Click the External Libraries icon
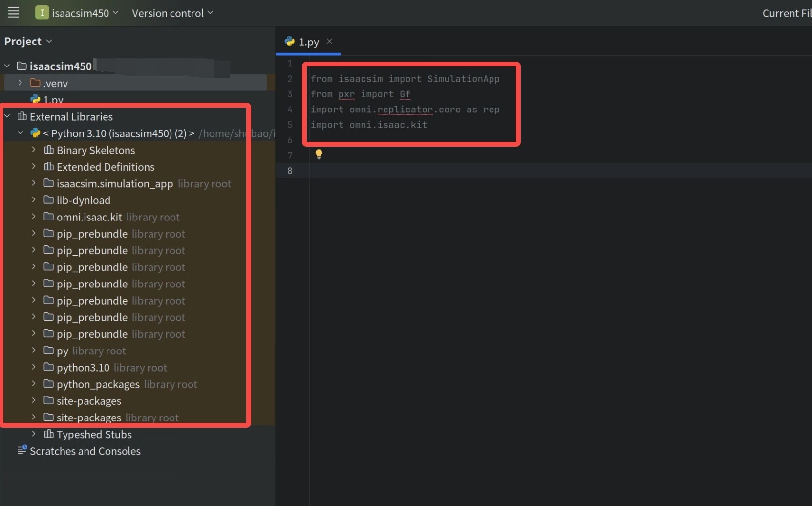This screenshot has width=812, height=506. pyautogui.click(x=22, y=116)
